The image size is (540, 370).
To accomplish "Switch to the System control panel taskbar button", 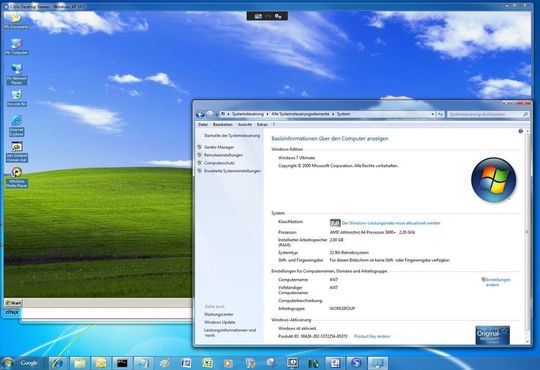I will coord(378,363).
